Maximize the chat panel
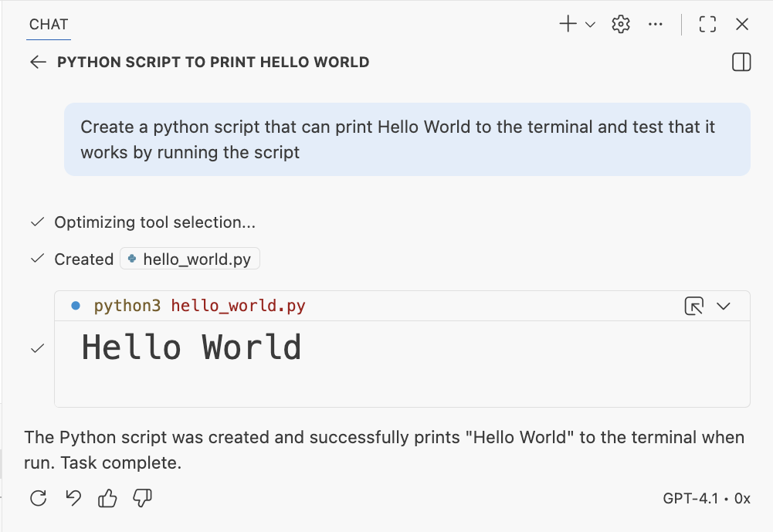The height and width of the screenshot is (532, 773). click(707, 25)
